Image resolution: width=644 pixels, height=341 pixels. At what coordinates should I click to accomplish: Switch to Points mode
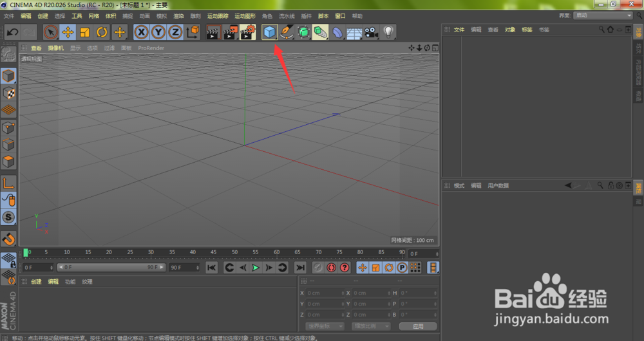tap(8, 127)
